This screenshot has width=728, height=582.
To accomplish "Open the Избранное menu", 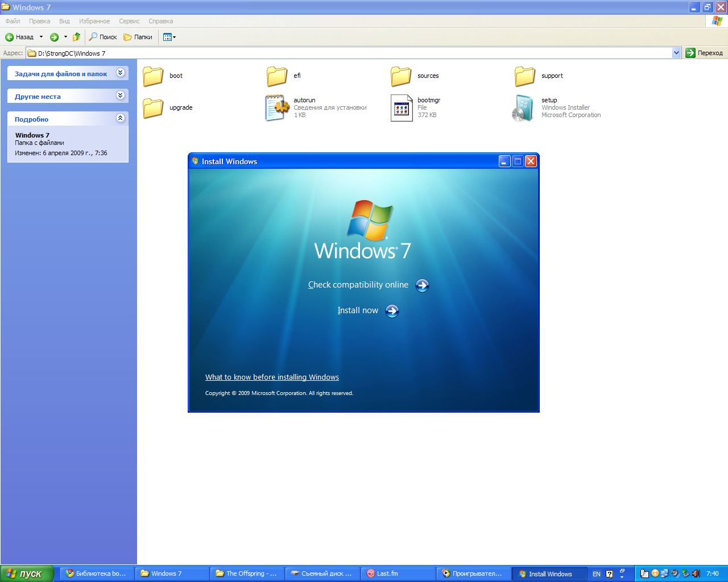I will (x=94, y=21).
